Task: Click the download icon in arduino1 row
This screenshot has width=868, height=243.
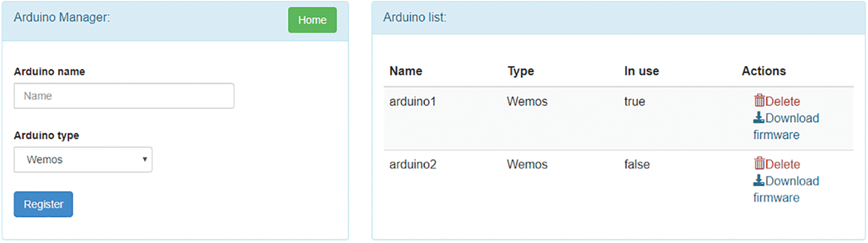Action: pos(758,118)
